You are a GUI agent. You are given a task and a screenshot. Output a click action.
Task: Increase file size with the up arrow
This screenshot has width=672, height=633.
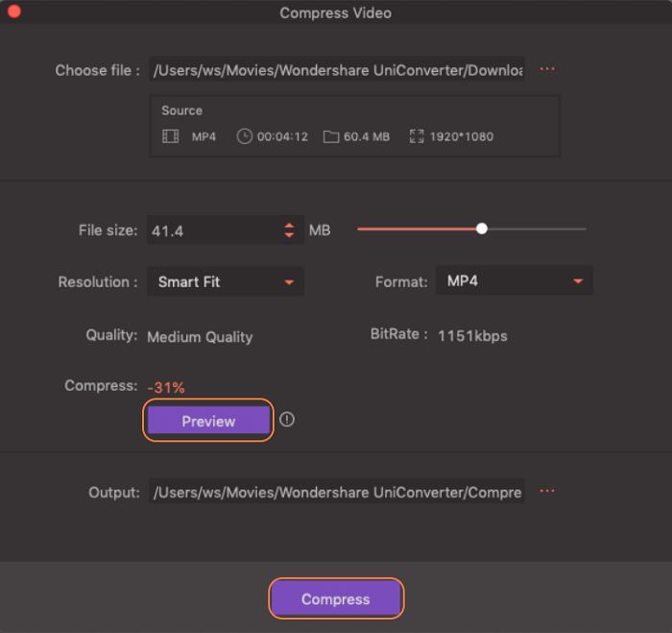point(289,226)
